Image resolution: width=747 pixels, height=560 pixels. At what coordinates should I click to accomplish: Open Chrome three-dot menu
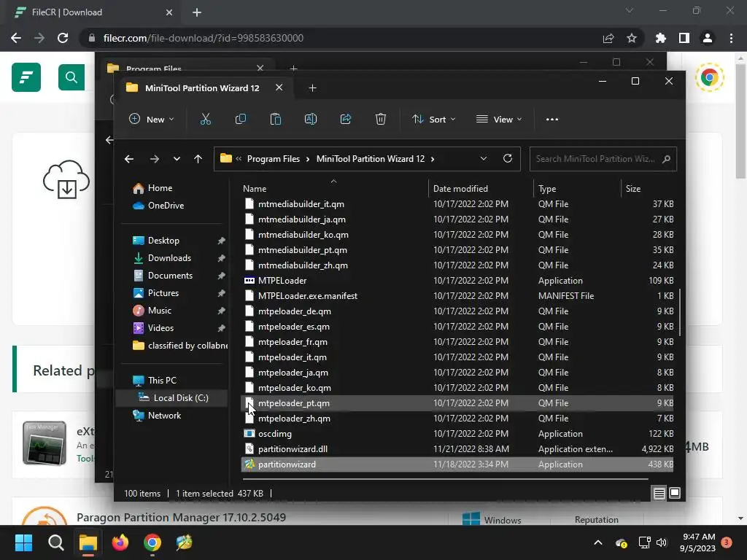point(731,38)
